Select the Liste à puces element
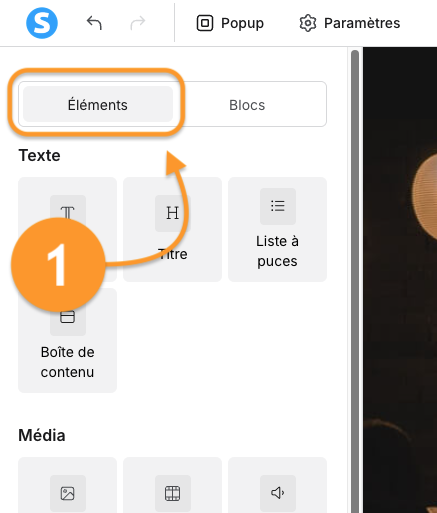 [277, 229]
